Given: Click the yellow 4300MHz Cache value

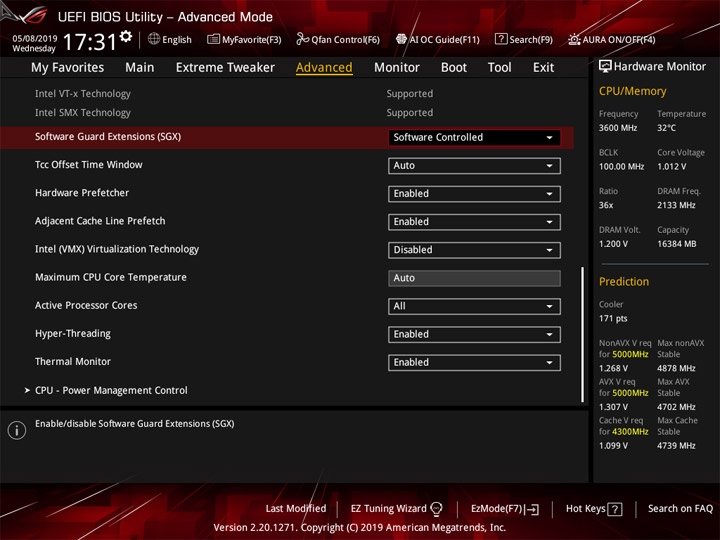Looking at the screenshot, I should coord(630,432).
